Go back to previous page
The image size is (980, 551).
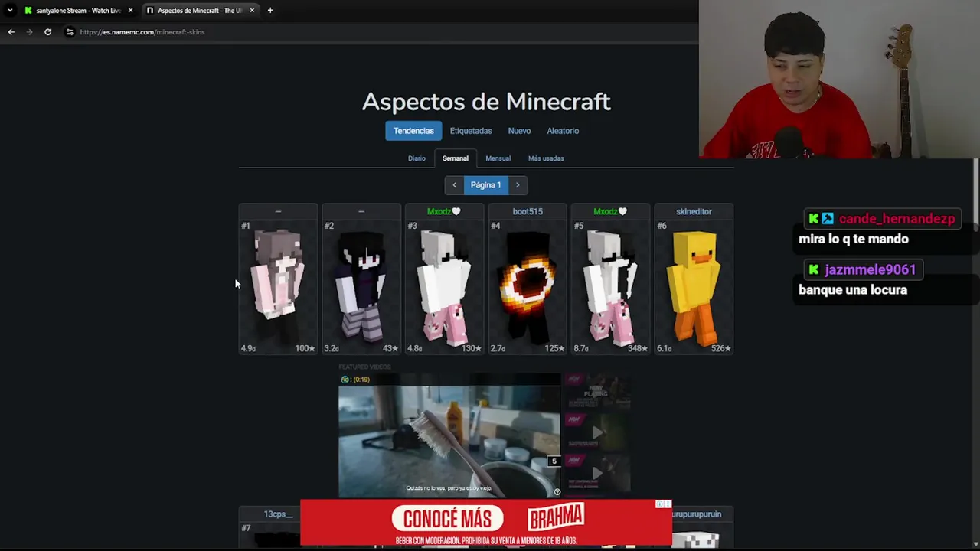pos(11,32)
